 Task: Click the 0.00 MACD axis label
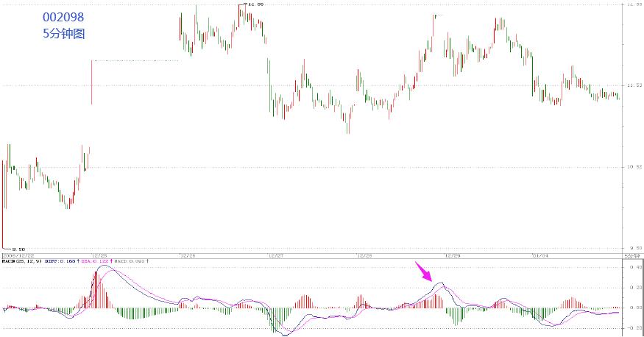(x=636, y=308)
